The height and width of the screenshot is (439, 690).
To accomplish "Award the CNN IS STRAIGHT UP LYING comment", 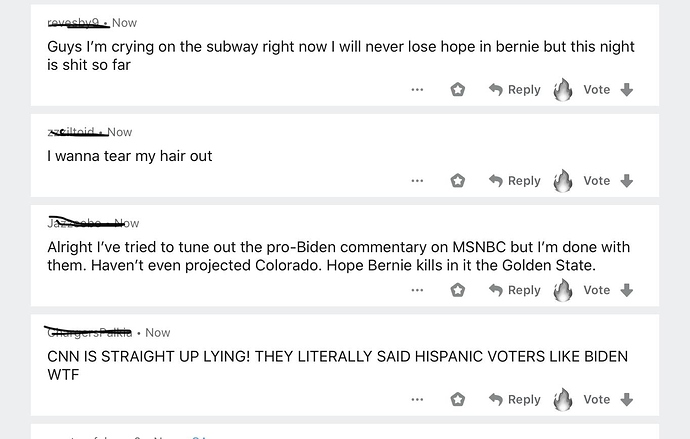I will 458,399.
